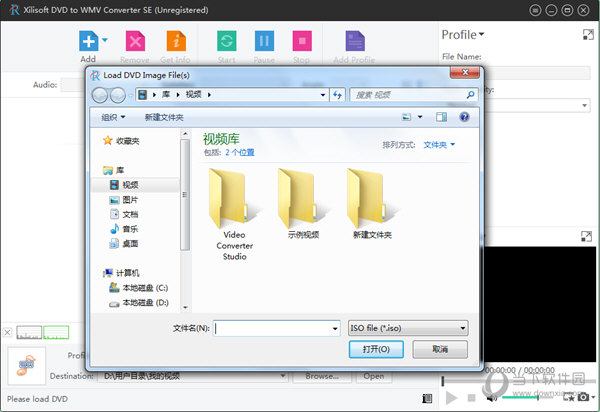Click the profile format icon at bottom left
Screen dimensions: 600x412
[x=26, y=365]
